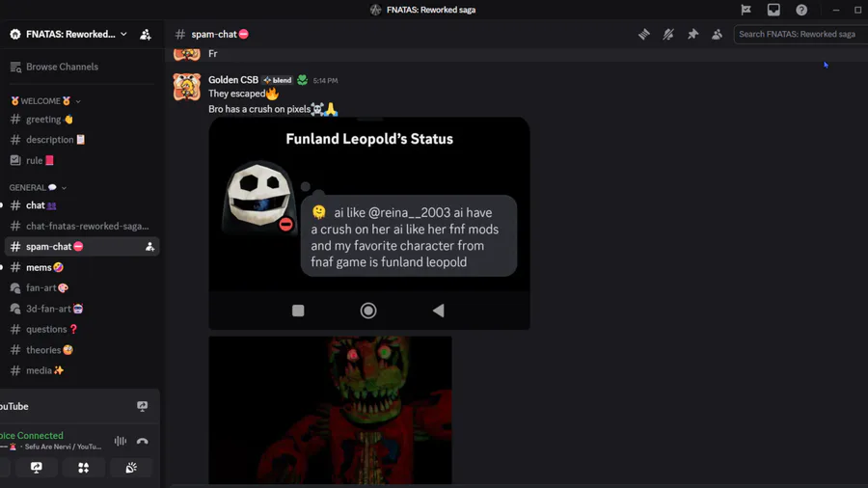
Task: Expand the FNATAS: Reworked server dropdown
Action: (x=68, y=35)
